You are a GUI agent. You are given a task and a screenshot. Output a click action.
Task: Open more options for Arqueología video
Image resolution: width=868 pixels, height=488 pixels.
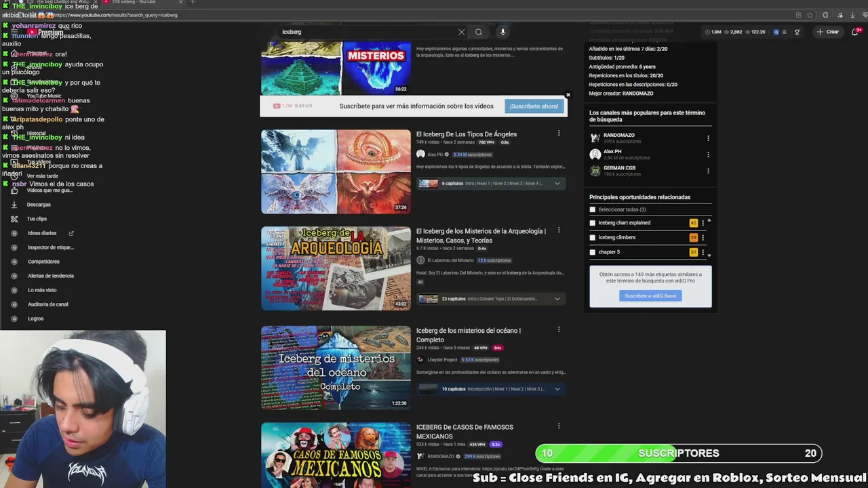click(x=559, y=230)
